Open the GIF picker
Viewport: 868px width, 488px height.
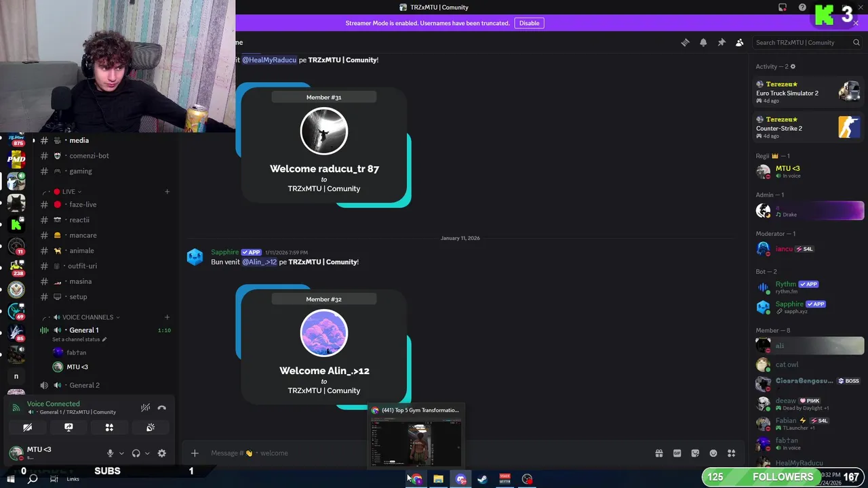click(x=677, y=453)
